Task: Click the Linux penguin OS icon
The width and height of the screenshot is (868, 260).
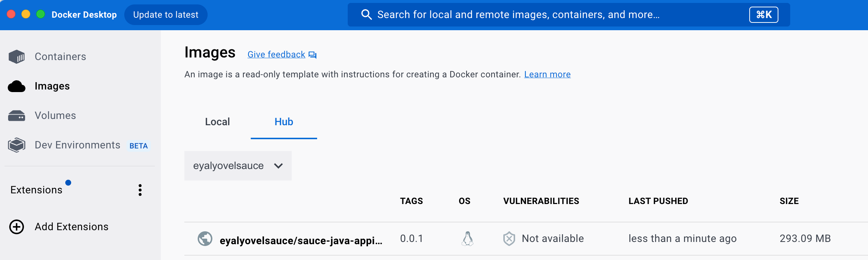Action: tap(467, 239)
